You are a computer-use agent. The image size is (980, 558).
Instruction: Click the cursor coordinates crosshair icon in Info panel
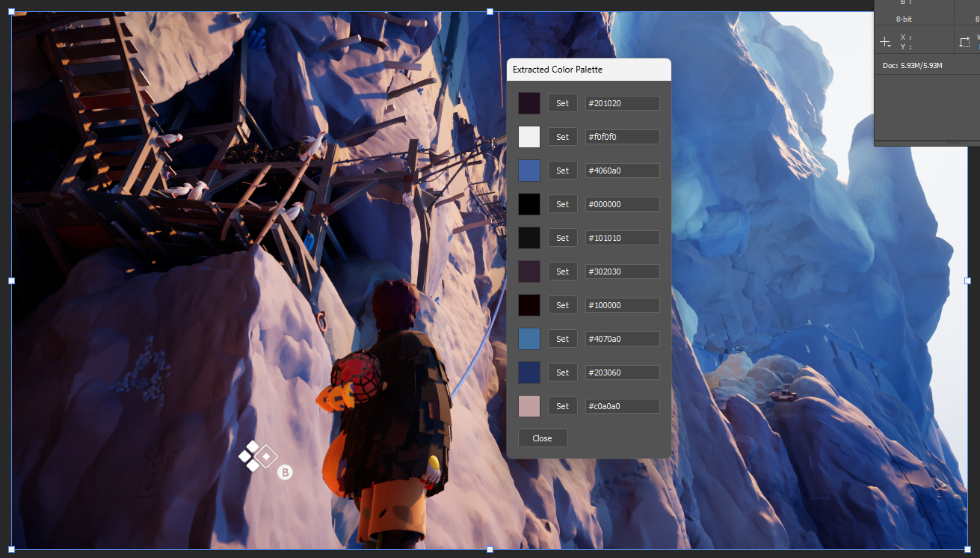[885, 42]
